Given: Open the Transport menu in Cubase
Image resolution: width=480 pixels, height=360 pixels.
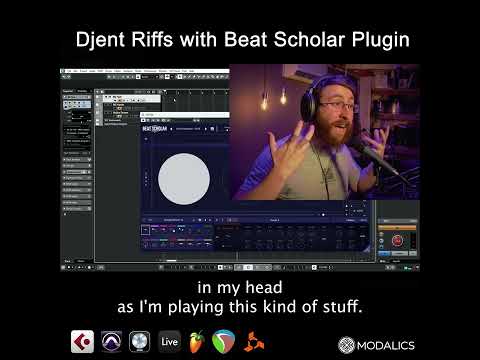Looking at the screenshot, I should [x=128, y=71].
